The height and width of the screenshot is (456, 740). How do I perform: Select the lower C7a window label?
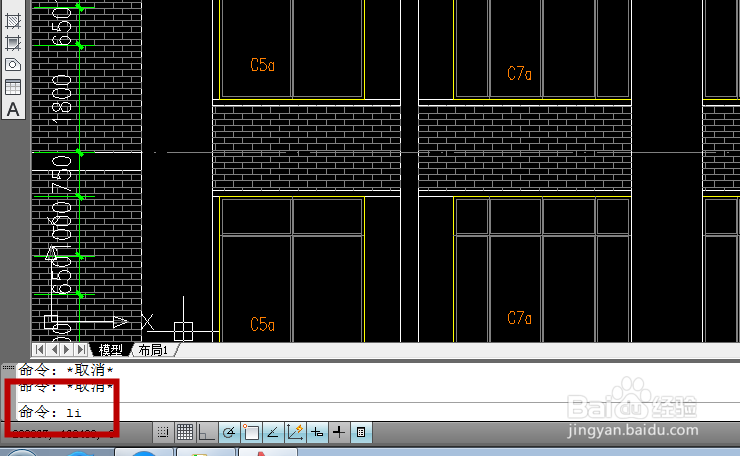tap(519, 318)
